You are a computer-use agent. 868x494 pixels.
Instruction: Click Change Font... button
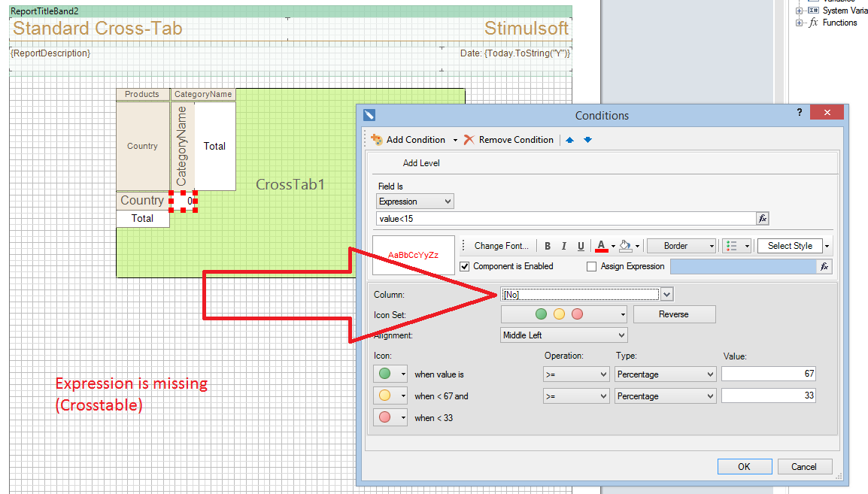click(x=501, y=246)
